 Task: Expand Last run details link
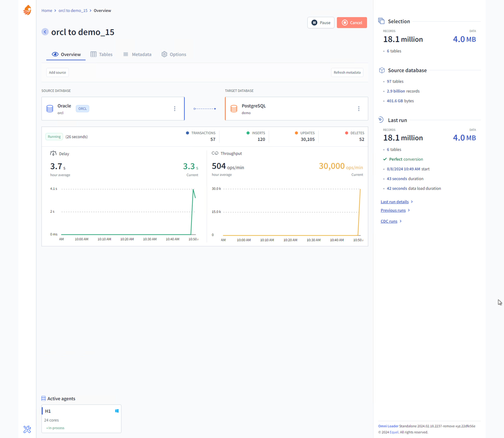pyautogui.click(x=395, y=202)
